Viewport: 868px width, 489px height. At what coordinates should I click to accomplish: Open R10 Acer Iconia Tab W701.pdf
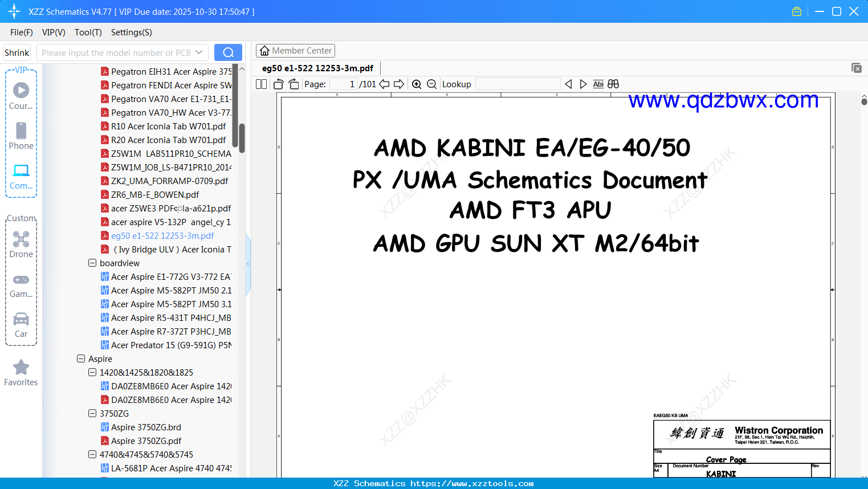coord(164,127)
